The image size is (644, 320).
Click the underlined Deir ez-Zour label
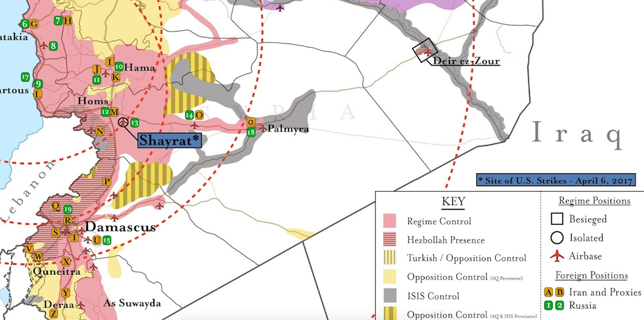coord(466,62)
